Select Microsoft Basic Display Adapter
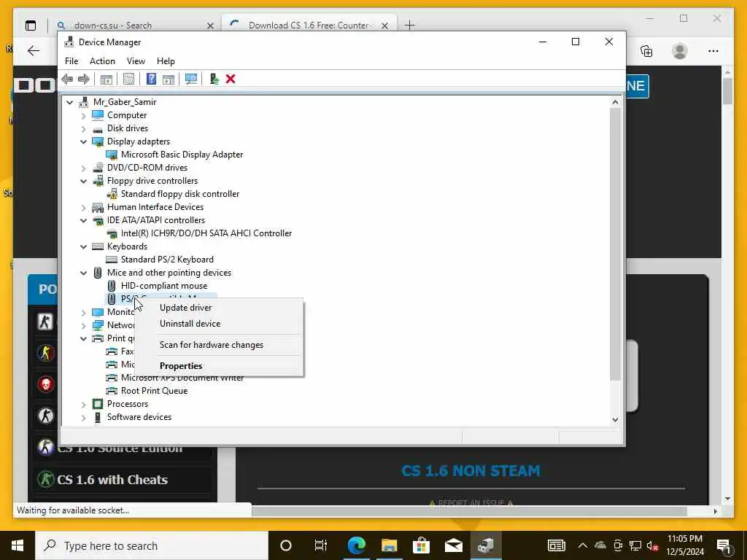The height and width of the screenshot is (560, 747). pyautogui.click(x=182, y=155)
